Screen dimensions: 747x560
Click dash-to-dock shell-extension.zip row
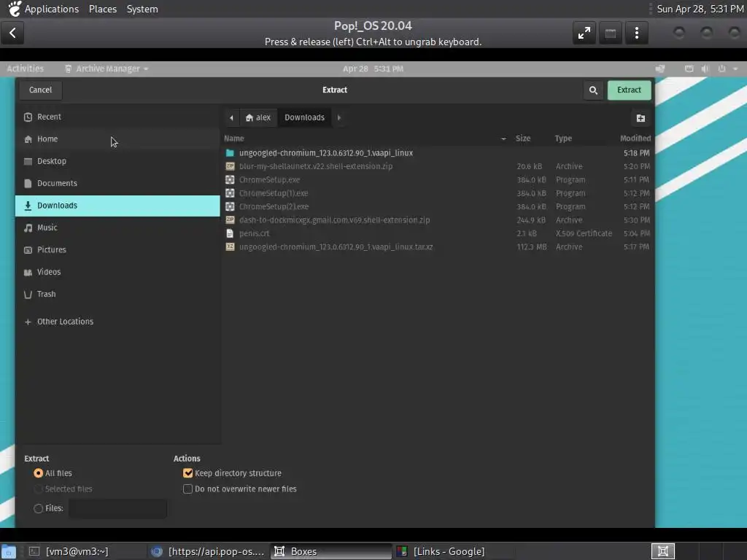click(438, 220)
